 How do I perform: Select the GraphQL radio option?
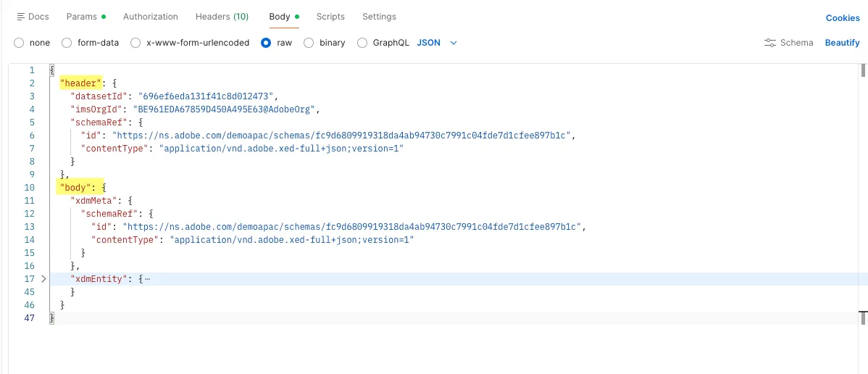(x=362, y=43)
